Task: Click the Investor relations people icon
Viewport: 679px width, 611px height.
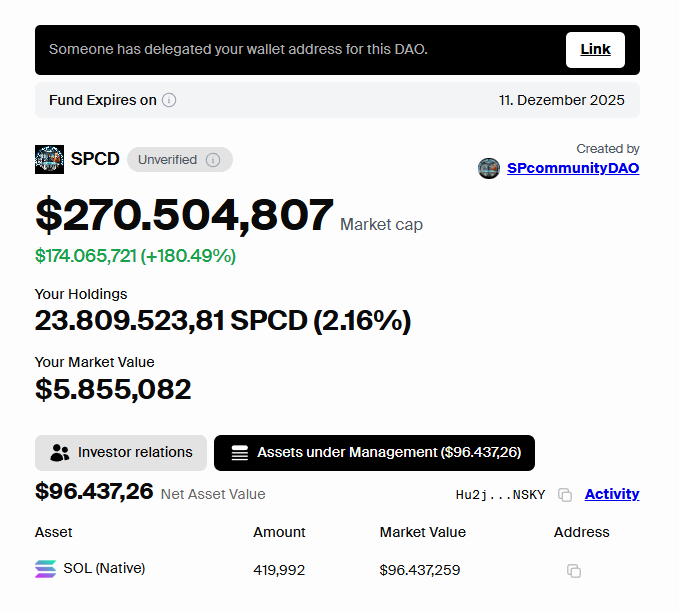Action: coord(60,453)
